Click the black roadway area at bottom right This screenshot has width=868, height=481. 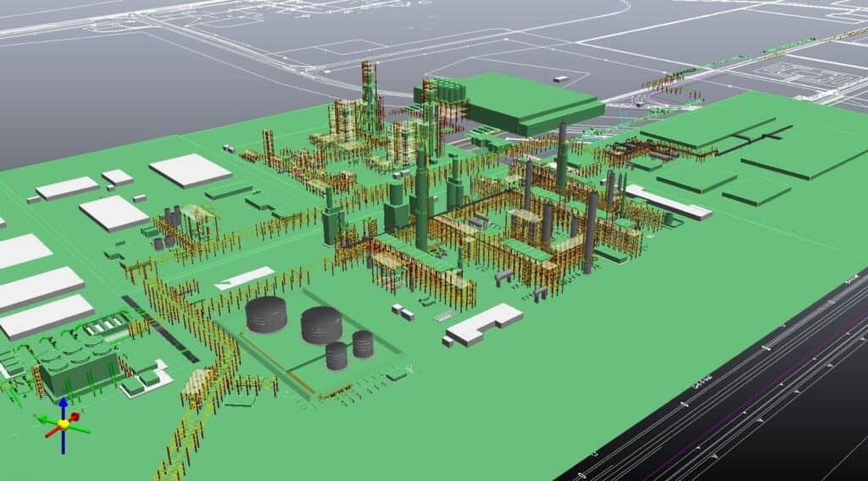click(763, 399)
